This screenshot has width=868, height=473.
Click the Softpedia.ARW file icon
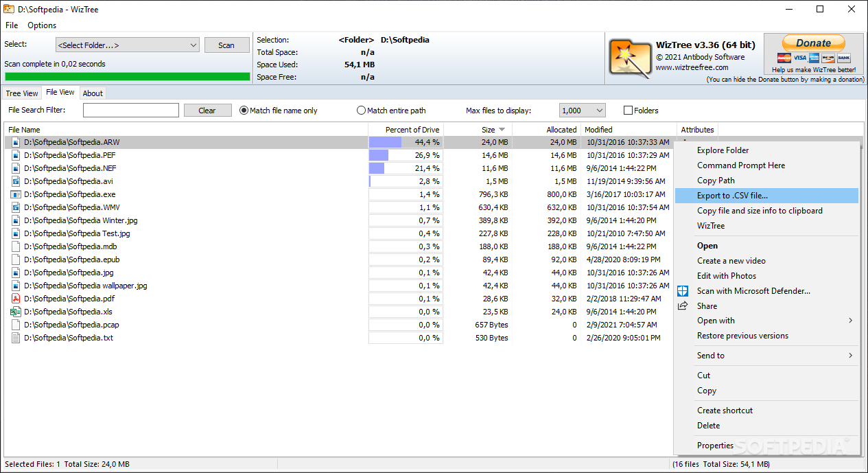tap(16, 143)
